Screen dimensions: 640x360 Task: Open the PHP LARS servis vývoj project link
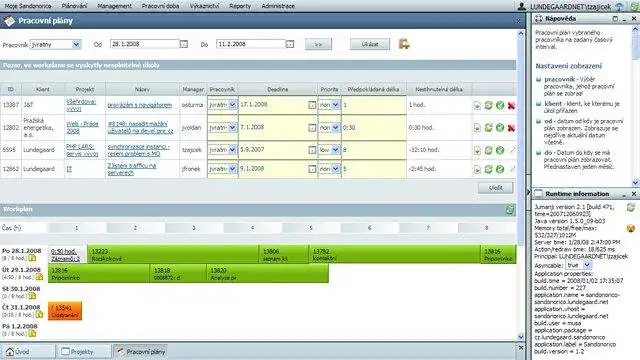[x=82, y=150]
